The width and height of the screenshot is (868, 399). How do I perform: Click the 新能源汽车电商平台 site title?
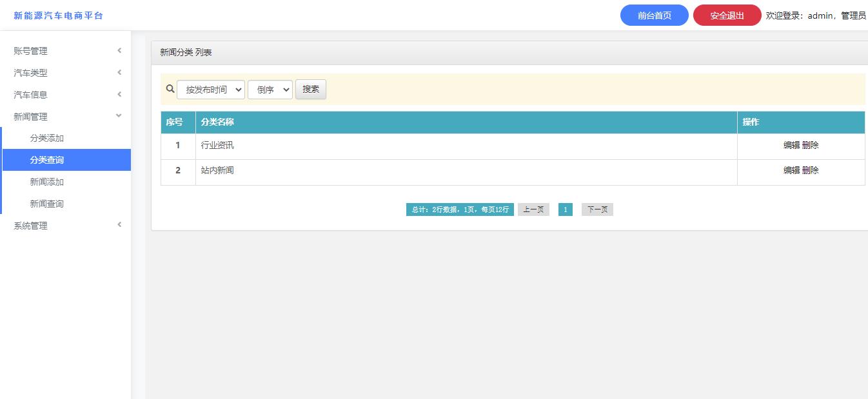(x=58, y=15)
